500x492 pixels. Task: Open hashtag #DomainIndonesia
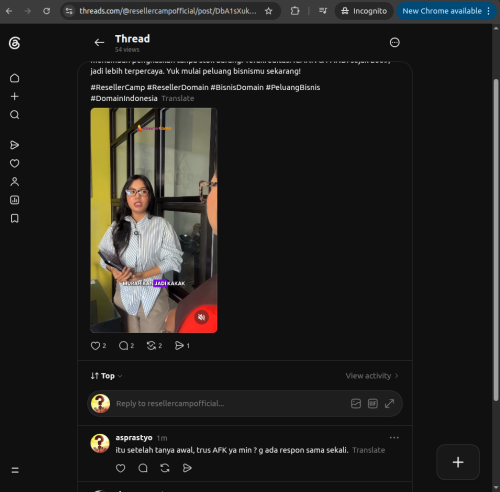pos(124,98)
